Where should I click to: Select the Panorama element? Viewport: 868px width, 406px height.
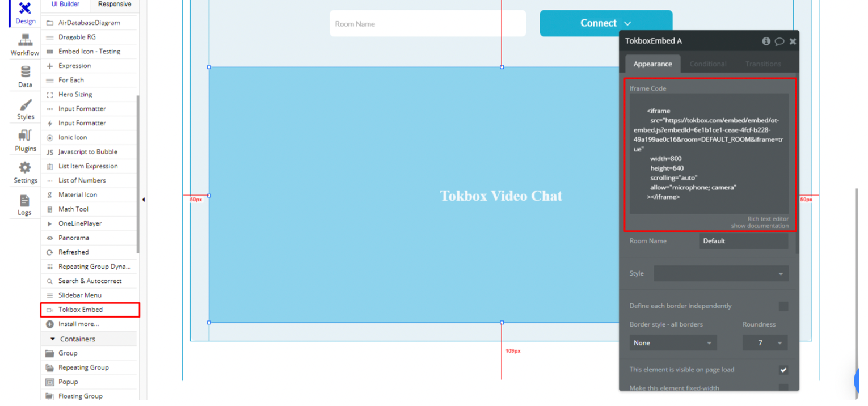pyautogui.click(x=90, y=238)
